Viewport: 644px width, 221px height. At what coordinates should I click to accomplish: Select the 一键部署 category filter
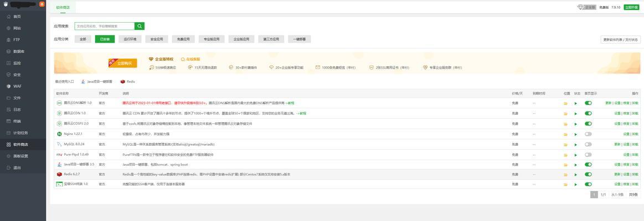300,39
